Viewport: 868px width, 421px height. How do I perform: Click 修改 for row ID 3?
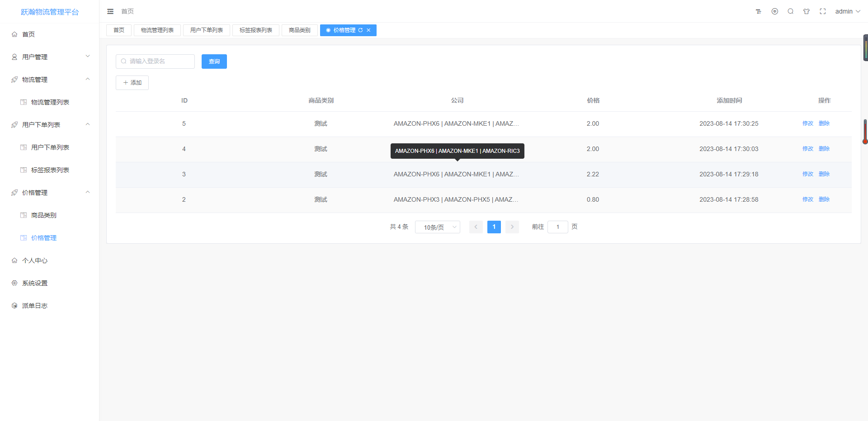tap(808, 174)
